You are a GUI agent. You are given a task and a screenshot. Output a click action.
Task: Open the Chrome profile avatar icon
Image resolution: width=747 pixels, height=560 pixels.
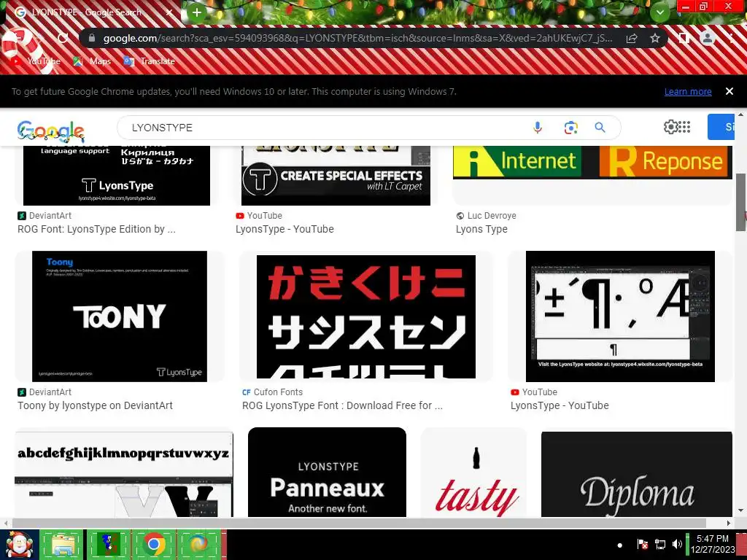coord(707,38)
